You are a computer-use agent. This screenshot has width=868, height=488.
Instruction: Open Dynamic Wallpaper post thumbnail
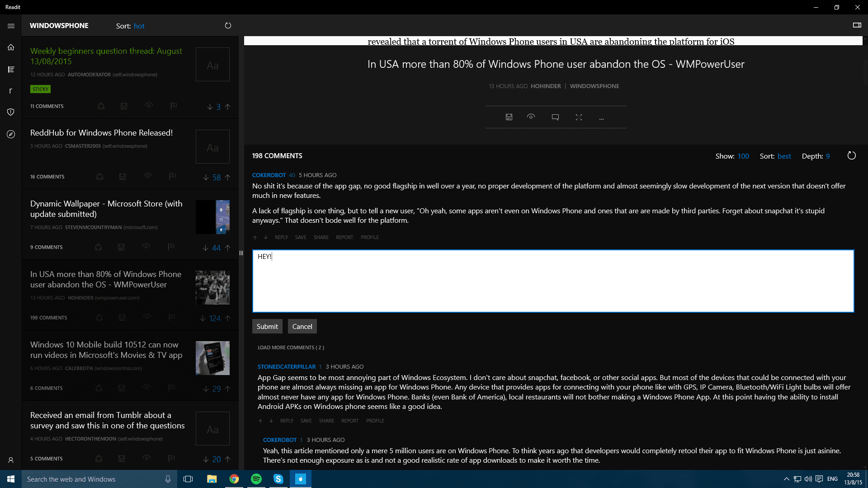[x=212, y=217]
